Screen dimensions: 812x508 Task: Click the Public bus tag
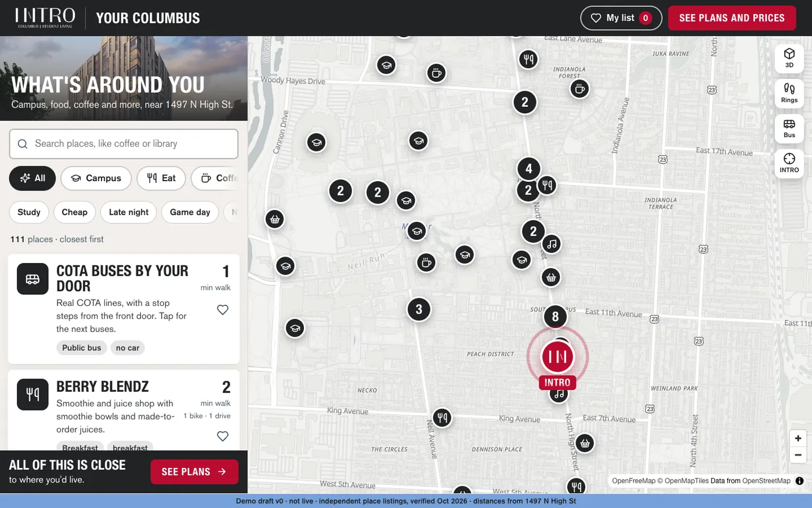pos(82,348)
